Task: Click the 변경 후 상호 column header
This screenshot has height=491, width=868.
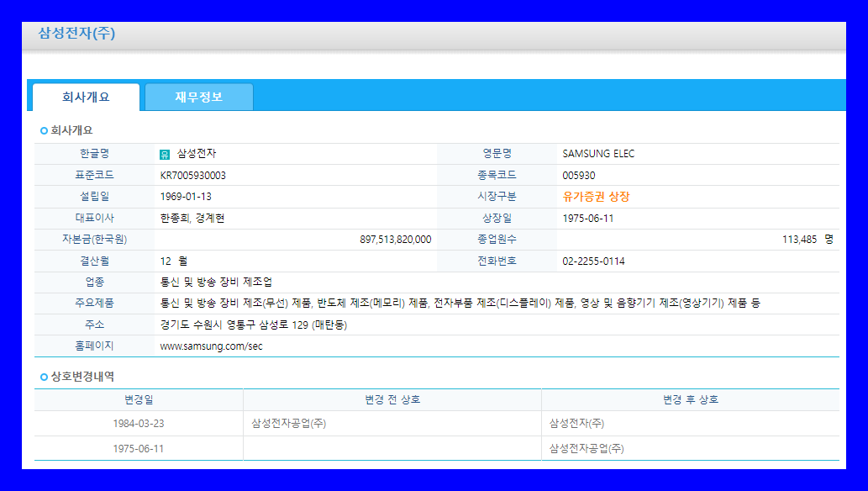Action: click(691, 399)
